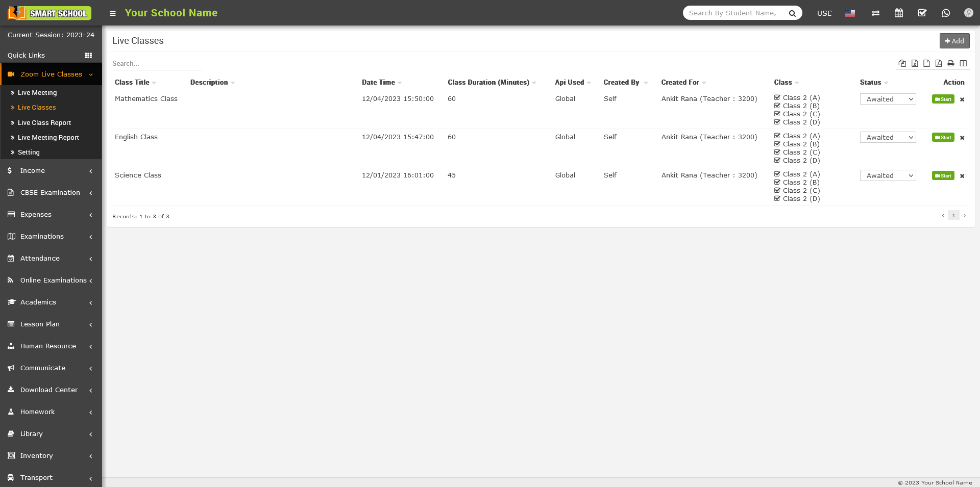Select Live Meeting in sidebar
The height and width of the screenshot is (487, 980).
37,93
